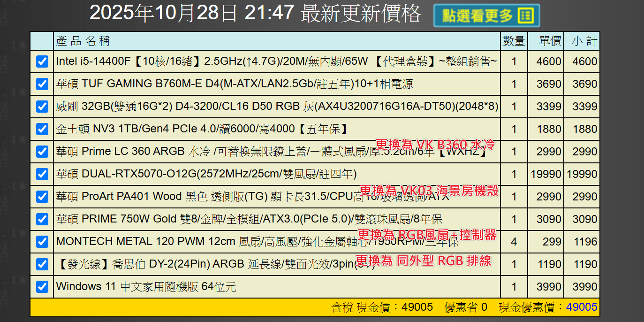The image size is (644, 322).
Task: Click subtotal 3990 of the Windows 11 row
Action: coord(585,287)
